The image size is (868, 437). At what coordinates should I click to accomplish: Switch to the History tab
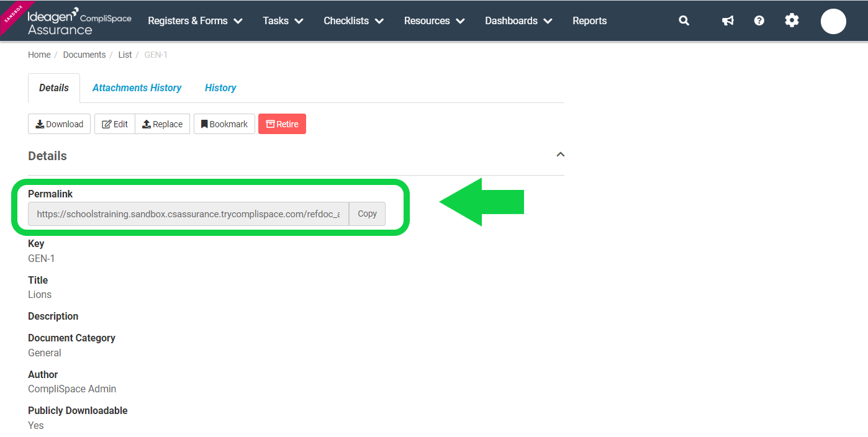(220, 88)
